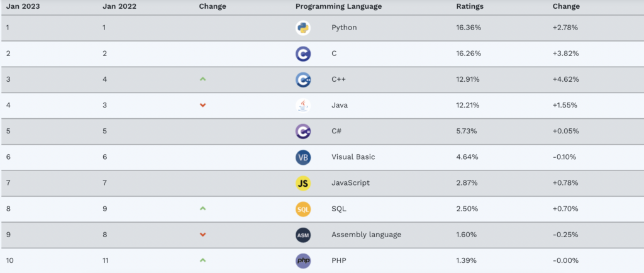Click the Programming Language column header
This screenshot has width=644, height=273.
coord(338,6)
